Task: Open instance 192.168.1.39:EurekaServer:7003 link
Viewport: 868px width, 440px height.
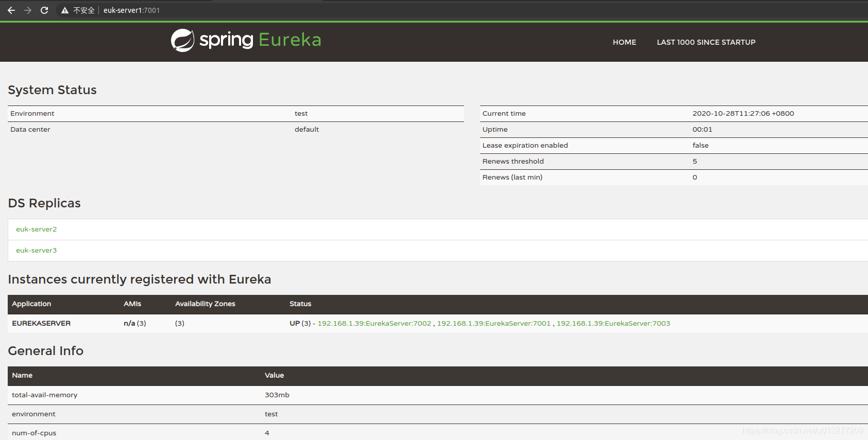Action: click(x=613, y=323)
